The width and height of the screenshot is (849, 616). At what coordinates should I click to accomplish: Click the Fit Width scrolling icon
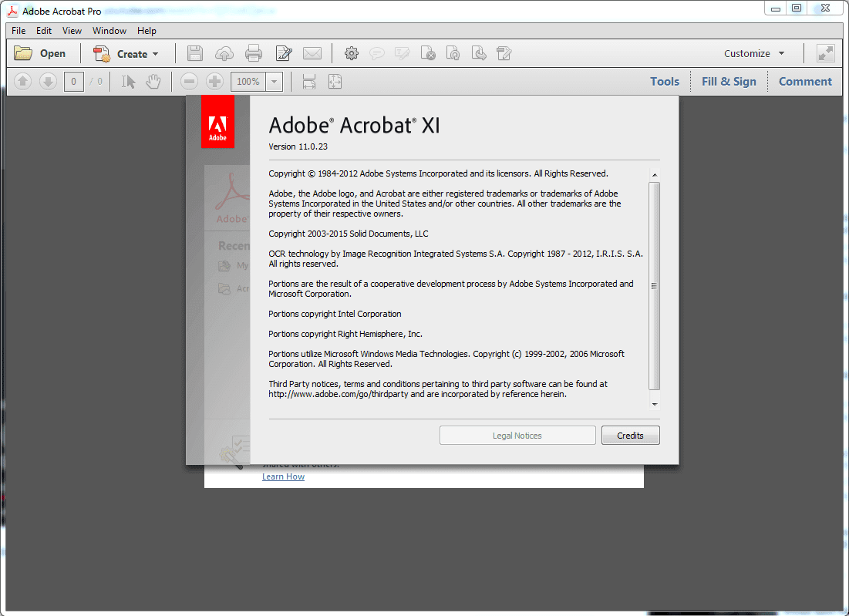click(309, 82)
